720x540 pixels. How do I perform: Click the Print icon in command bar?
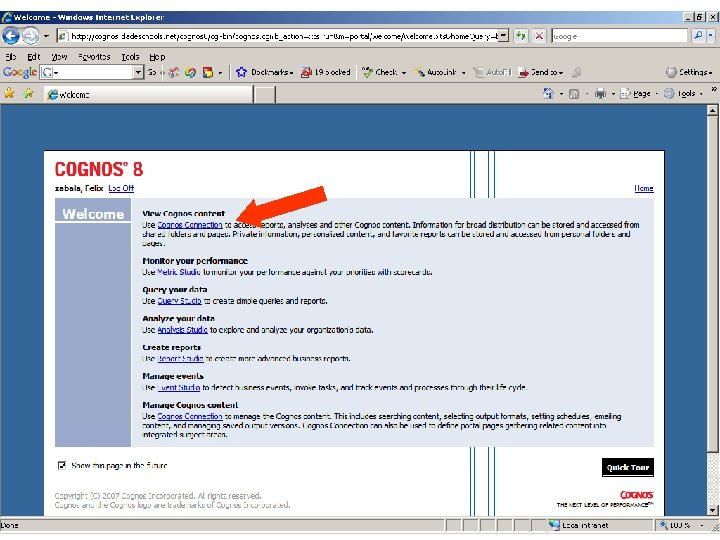tap(600, 94)
